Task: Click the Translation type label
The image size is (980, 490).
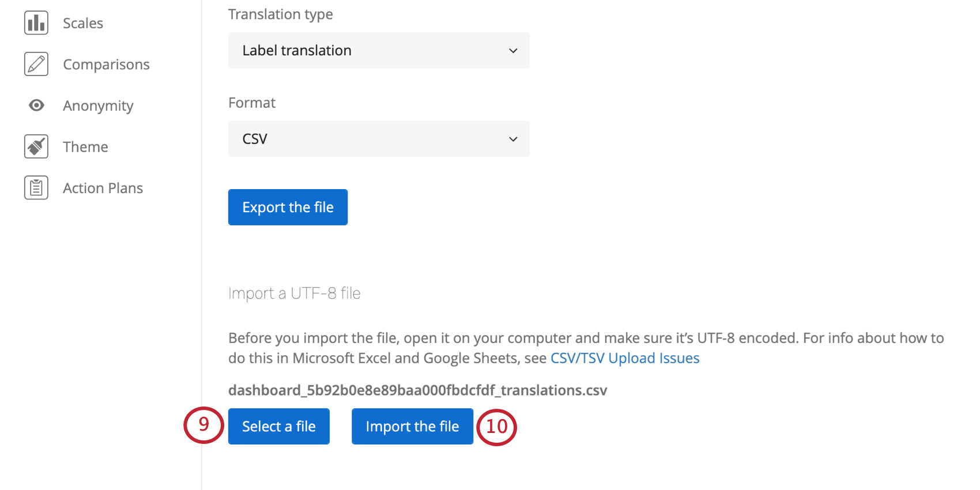Action: coord(280,14)
